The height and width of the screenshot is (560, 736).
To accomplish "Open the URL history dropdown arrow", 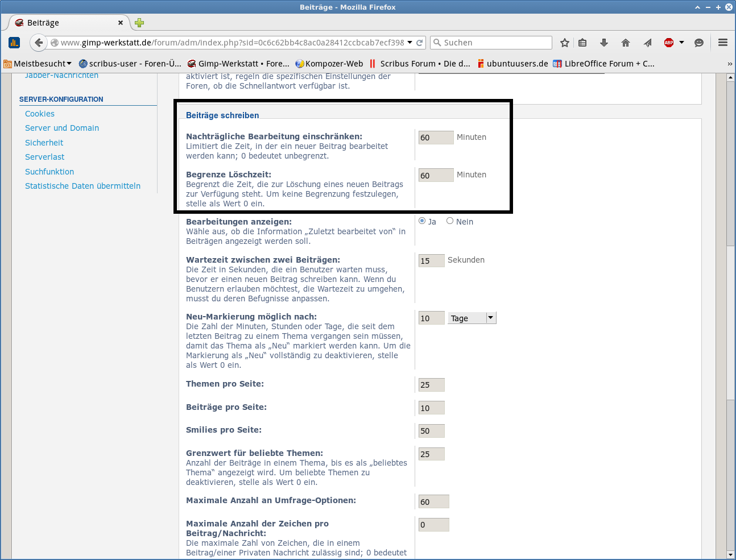I will click(410, 43).
